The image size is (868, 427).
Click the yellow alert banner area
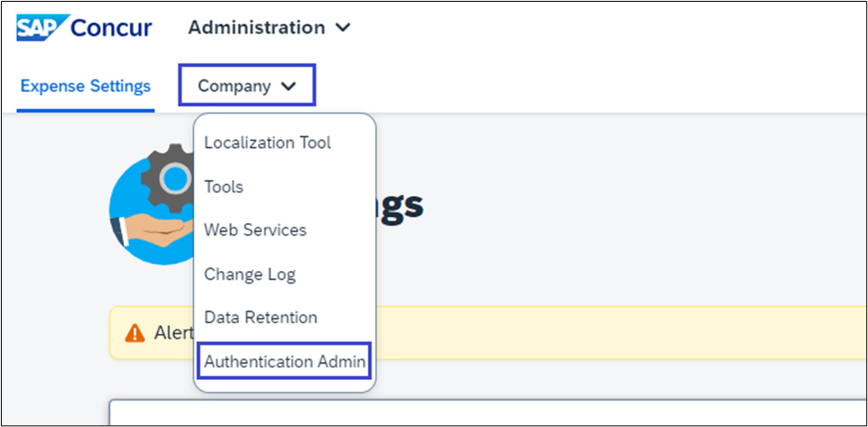tap(621, 333)
